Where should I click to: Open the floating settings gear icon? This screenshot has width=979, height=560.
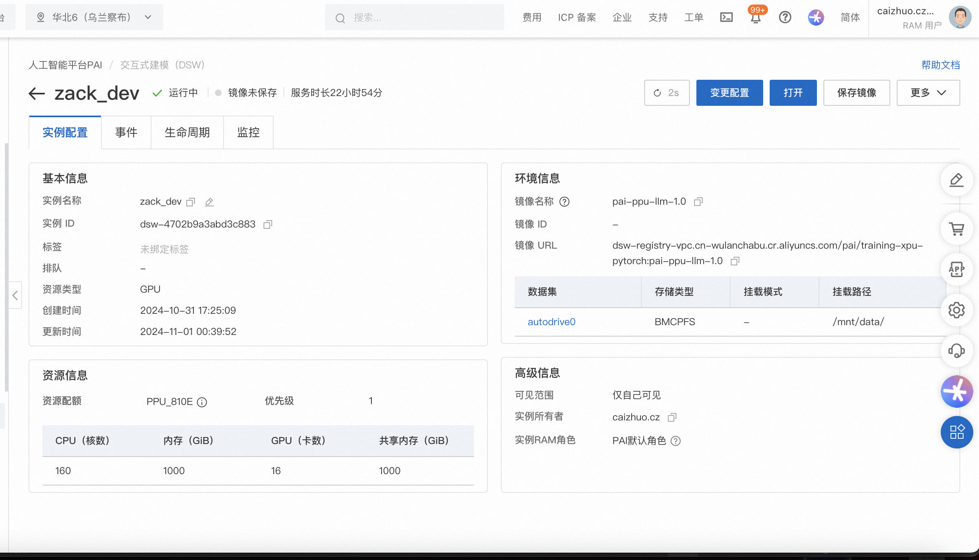point(957,310)
